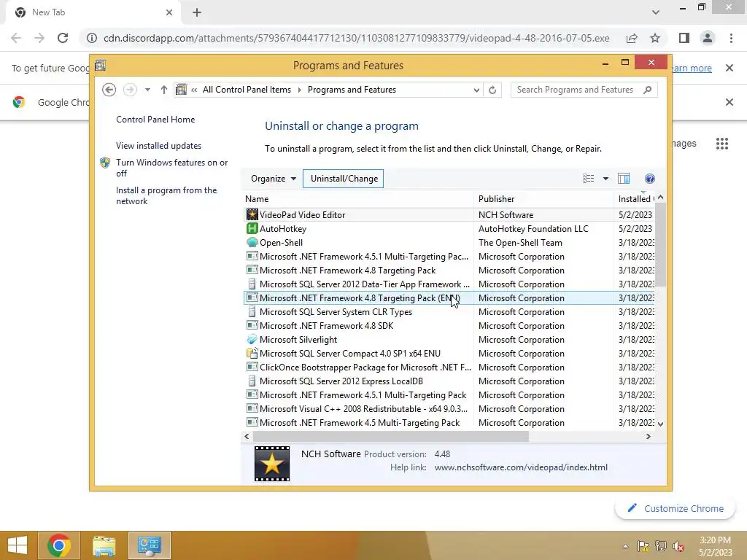Image resolution: width=747 pixels, height=560 pixels.
Task: Click the up-one-level arrow
Action: pyautogui.click(x=164, y=90)
